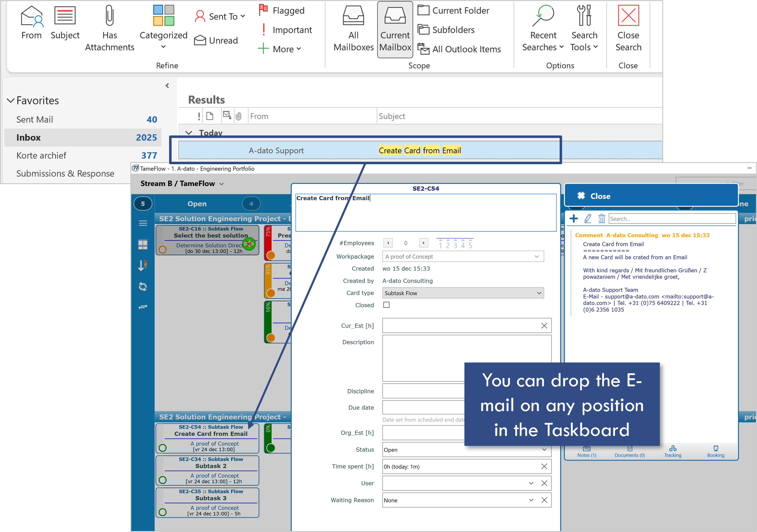The image size is (757, 532).
Task: Sort results by attachment paperclip column
Action: (239, 116)
